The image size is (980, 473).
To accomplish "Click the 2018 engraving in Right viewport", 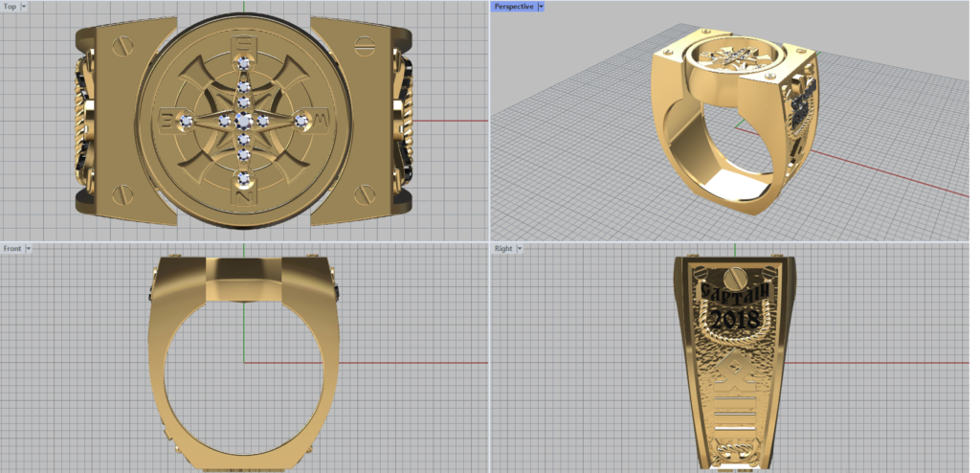I will pyautogui.click(x=736, y=319).
